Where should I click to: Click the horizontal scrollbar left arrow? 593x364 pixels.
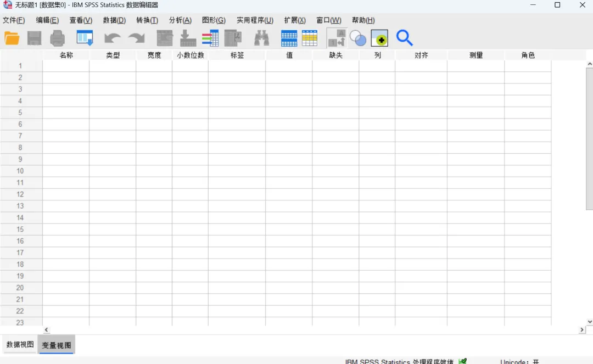point(46,330)
